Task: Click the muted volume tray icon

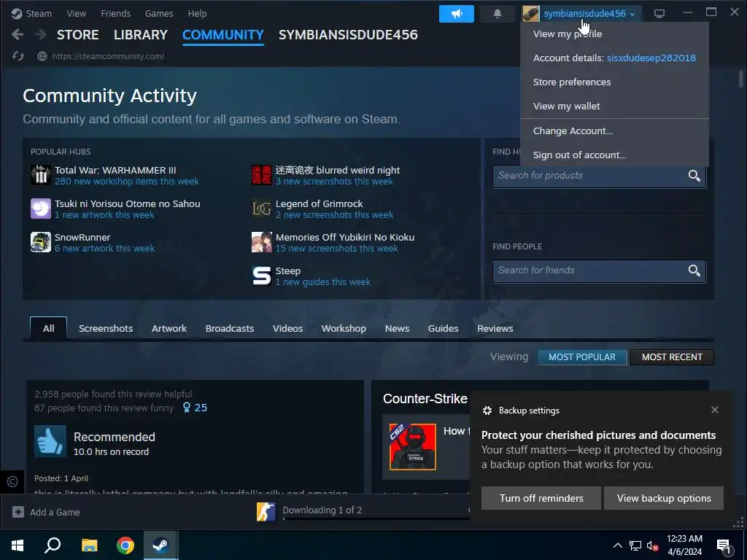Action: click(652, 545)
